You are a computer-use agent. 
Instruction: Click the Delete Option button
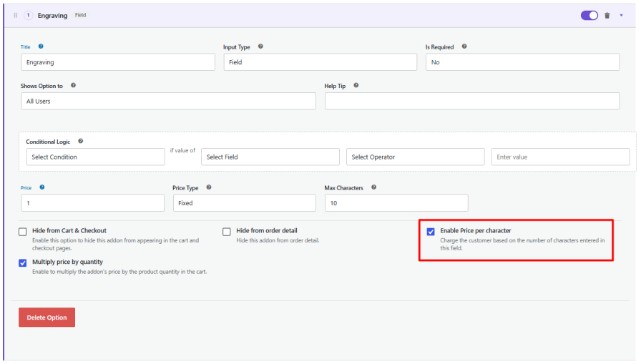click(47, 317)
